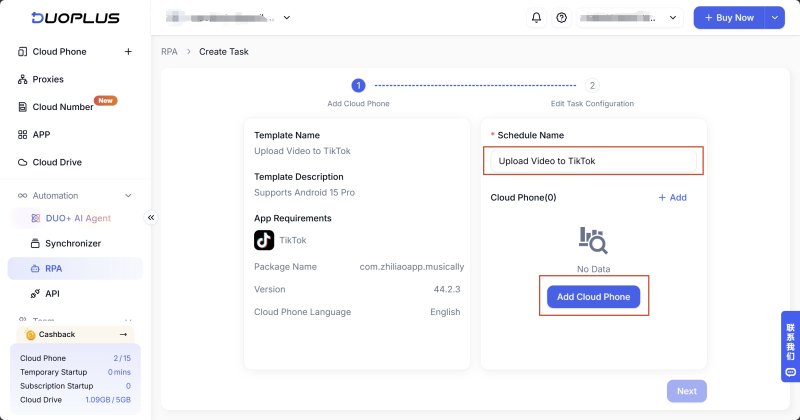Open the API page
Image resolution: width=800 pixels, height=420 pixels.
coord(52,293)
